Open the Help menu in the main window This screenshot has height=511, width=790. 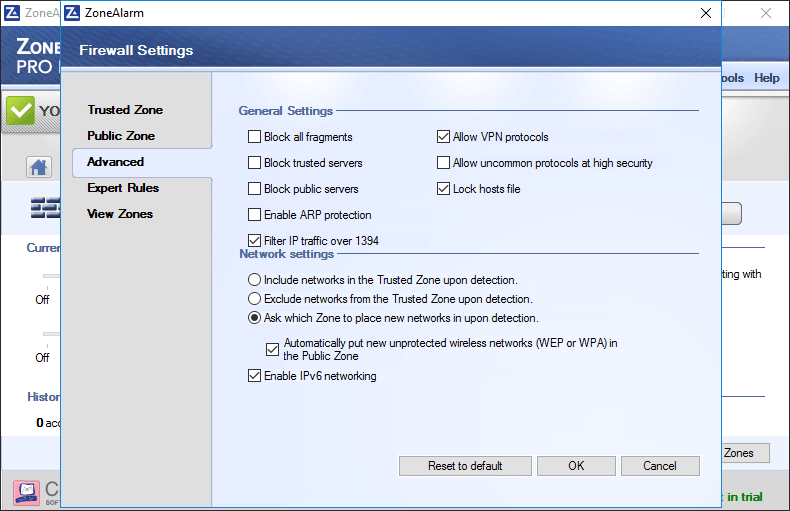(x=767, y=78)
